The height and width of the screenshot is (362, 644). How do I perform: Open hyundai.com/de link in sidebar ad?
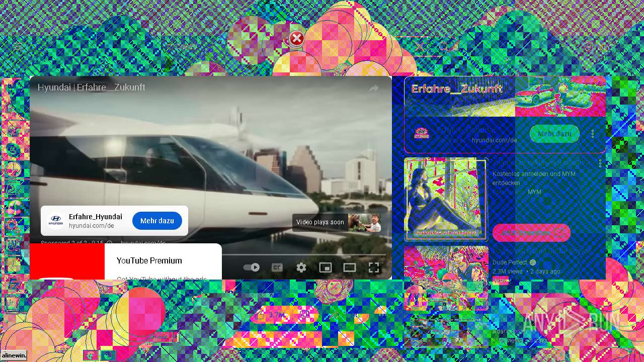494,140
